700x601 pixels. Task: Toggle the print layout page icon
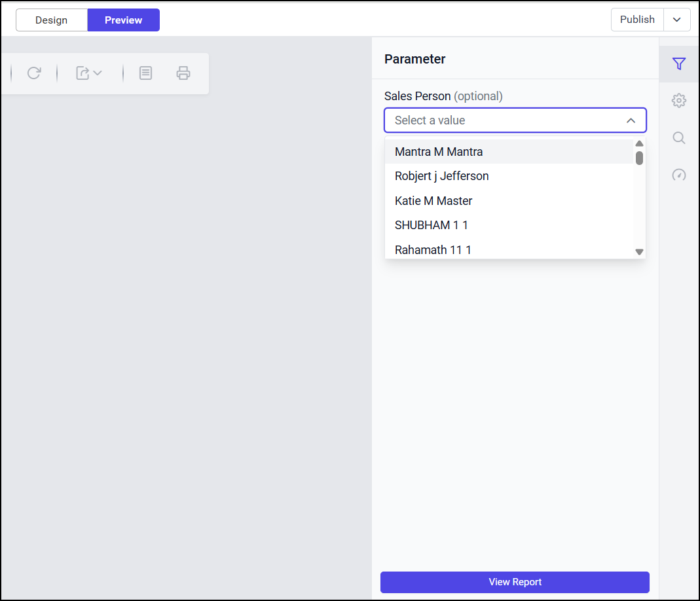tap(145, 73)
